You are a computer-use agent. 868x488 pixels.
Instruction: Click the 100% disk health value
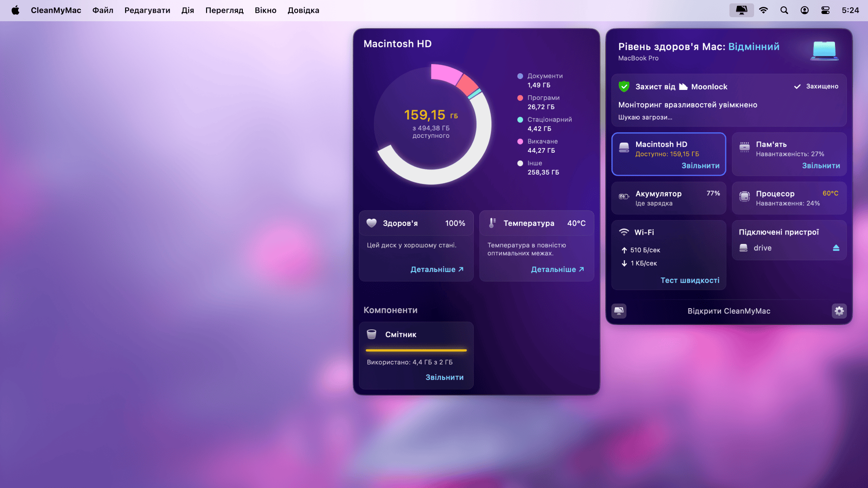click(x=455, y=223)
